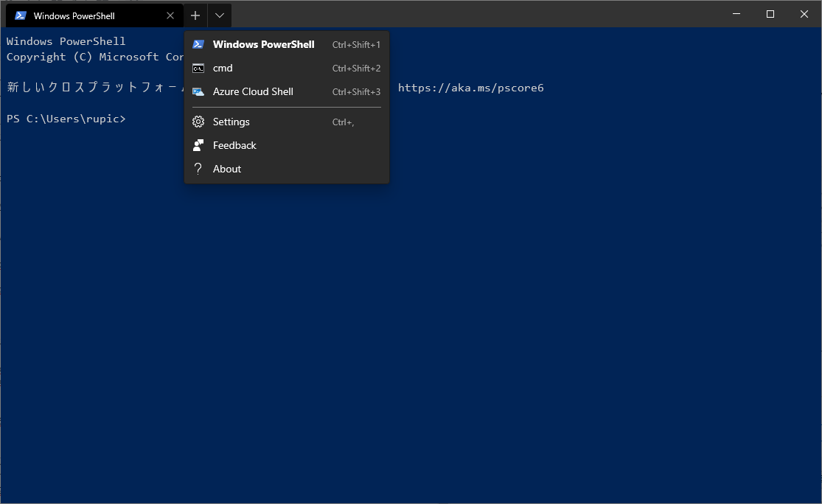The width and height of the screenshot is (822, 504).
Task: Open a new tab with the plus button
Action: [x=195, y=15]
